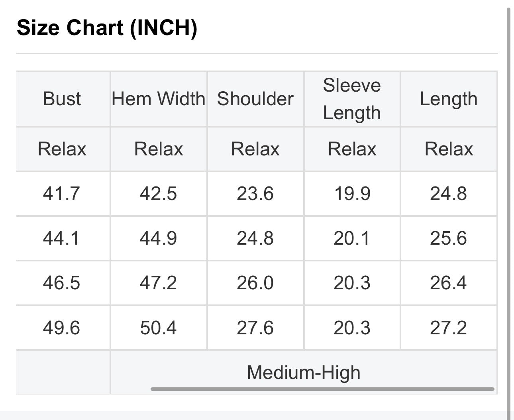Click the bust value 49.6
Screen dimensions: 514x420
62,328
